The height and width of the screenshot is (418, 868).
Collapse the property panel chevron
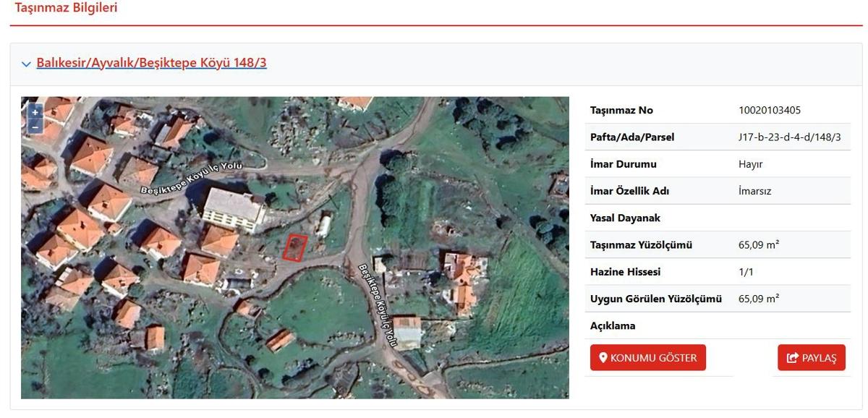[27, 64]
